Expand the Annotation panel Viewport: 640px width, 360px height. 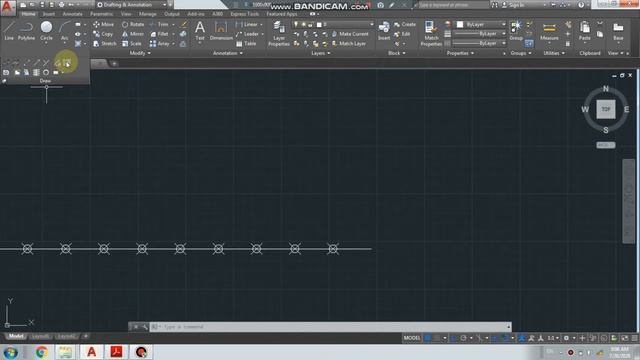coord(228,53)
